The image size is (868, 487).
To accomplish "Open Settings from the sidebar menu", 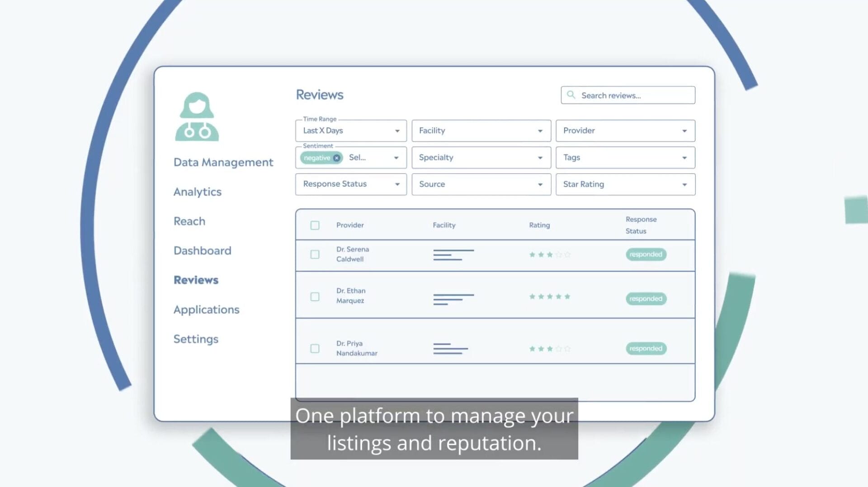I will pos(196,339).
